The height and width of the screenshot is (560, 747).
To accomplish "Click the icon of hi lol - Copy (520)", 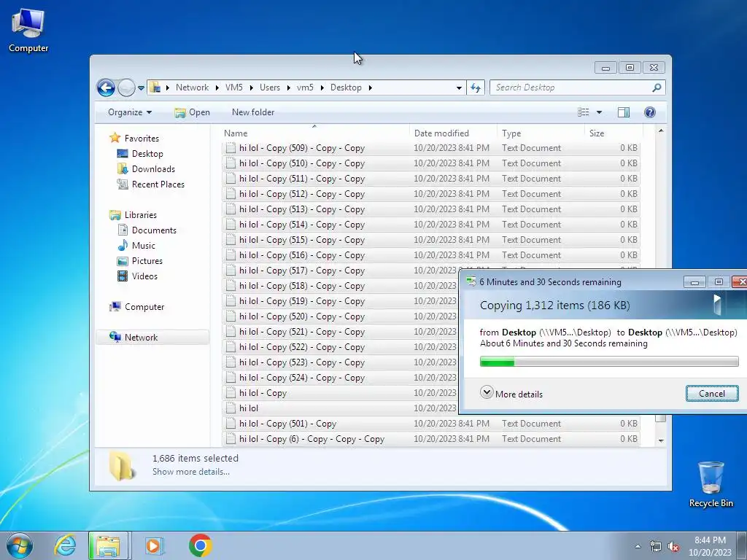I will 231,316.
